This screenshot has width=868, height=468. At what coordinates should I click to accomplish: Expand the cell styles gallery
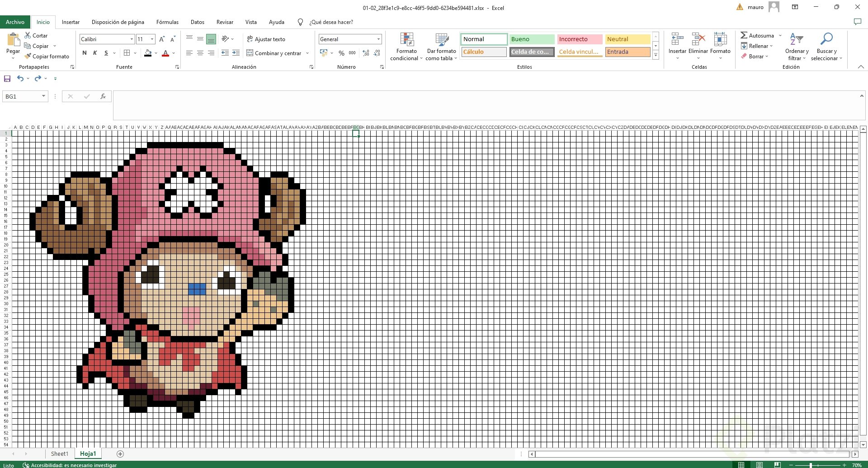656,55
